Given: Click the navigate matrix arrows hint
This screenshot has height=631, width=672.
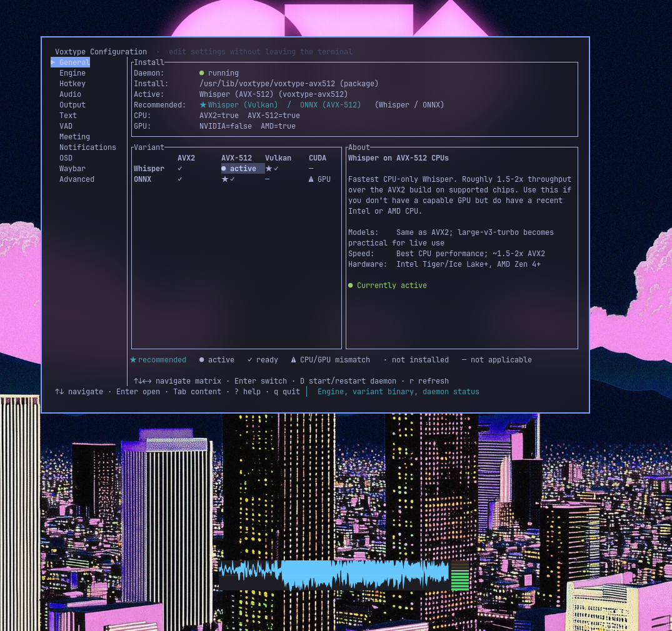Looking at the screenshot, I should click(x=178, y=381).
